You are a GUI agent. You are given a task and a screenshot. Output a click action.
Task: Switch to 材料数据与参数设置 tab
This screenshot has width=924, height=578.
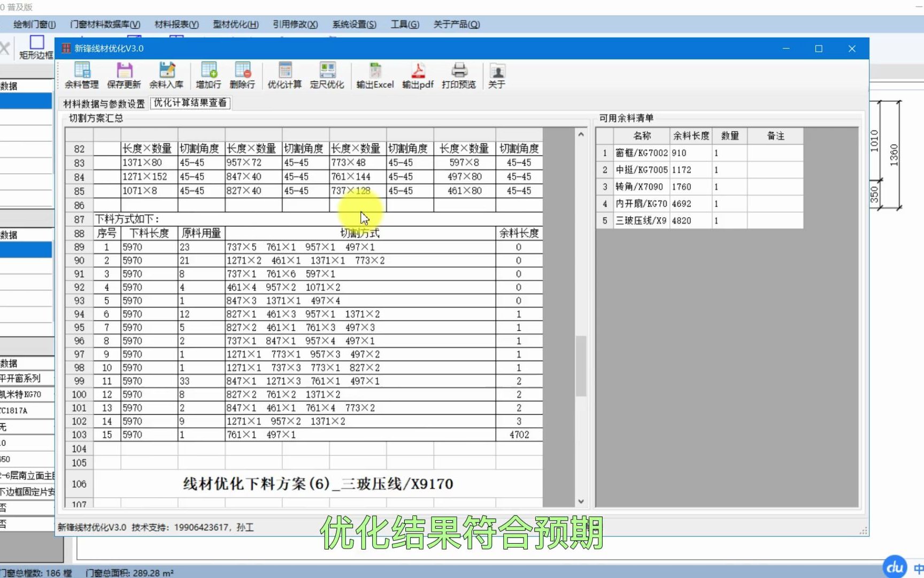(104, 103)
